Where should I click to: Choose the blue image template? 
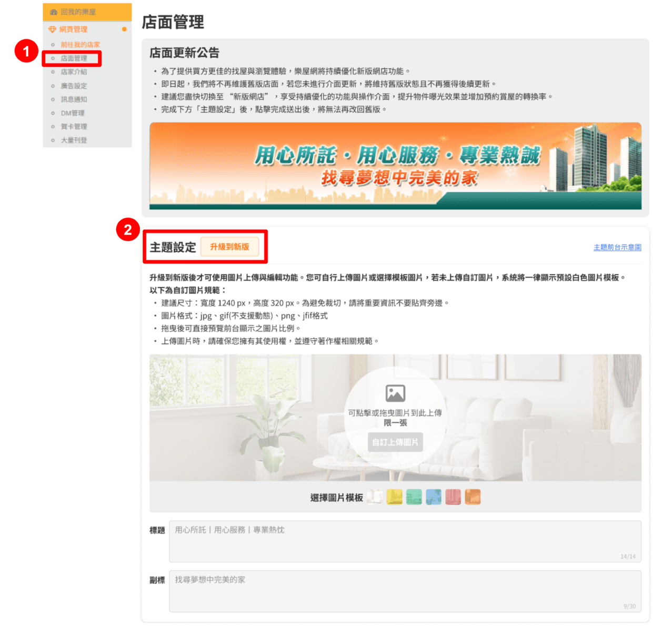(434, 497)
